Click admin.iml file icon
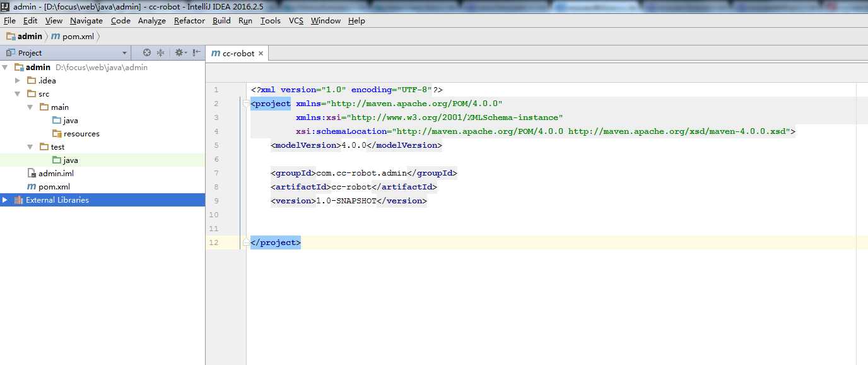 32,173
